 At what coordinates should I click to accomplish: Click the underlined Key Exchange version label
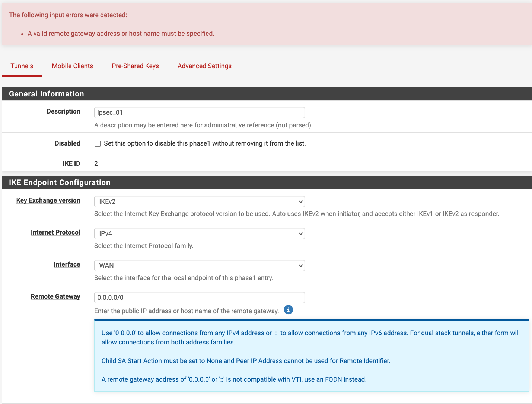[x=48, y=200]
